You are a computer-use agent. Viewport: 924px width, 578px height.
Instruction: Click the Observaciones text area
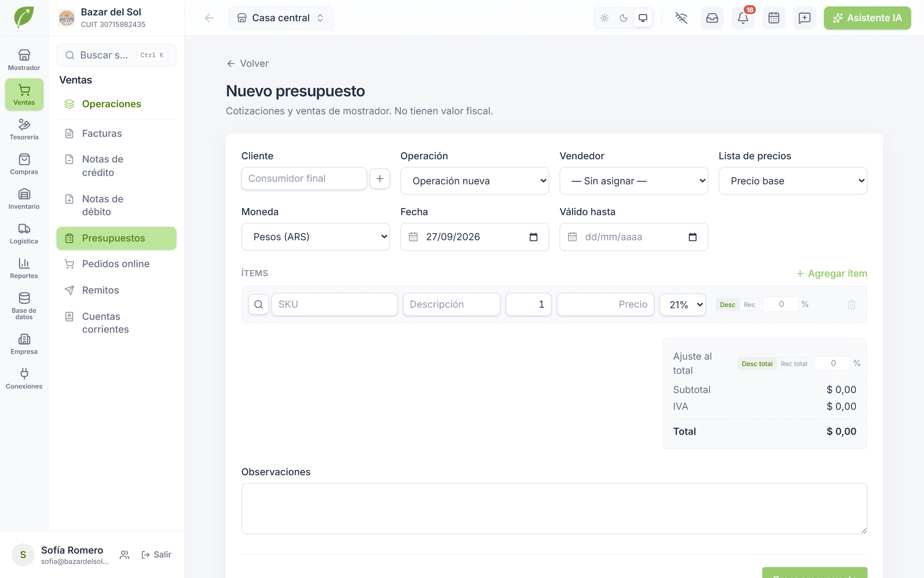[554, 509]
